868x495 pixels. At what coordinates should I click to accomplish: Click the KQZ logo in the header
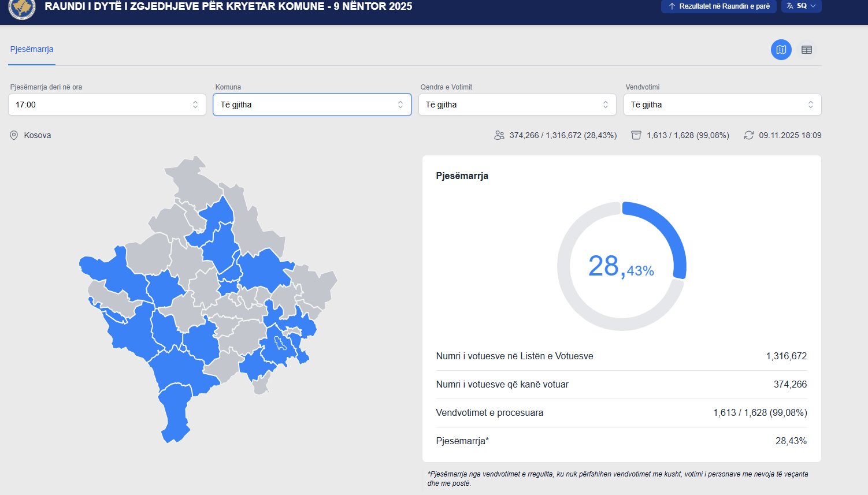pos(22,8)
